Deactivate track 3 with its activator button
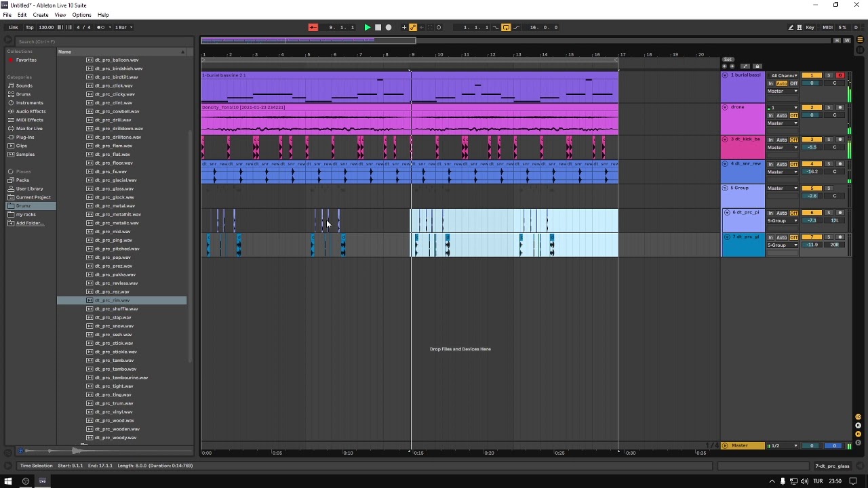Image resolution: width=868 pixels, height=488 pixels. point(812,139)
